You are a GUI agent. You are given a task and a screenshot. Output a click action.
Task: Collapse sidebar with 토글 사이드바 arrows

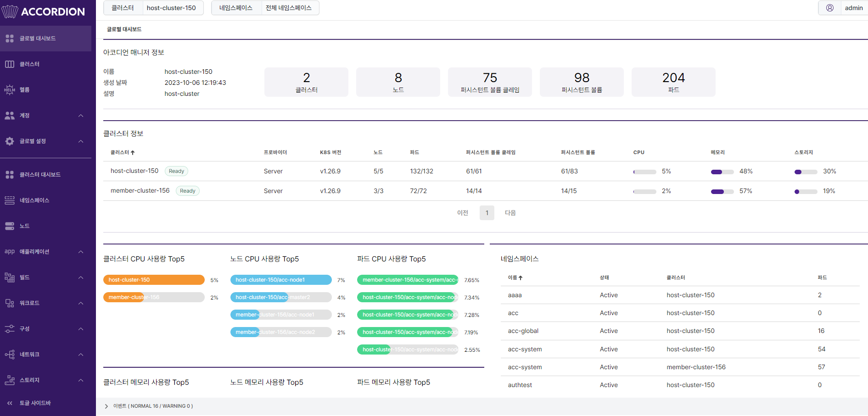click(x=10, y=403)
